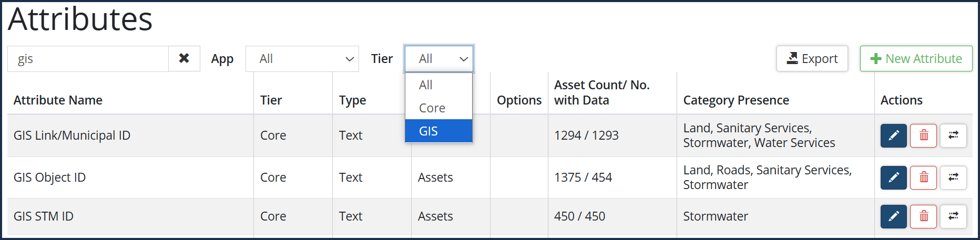Sort by Category Presence column header
The width and height of the screenshot is (980, 240).
pyautogui.click(x=736, y=100)
